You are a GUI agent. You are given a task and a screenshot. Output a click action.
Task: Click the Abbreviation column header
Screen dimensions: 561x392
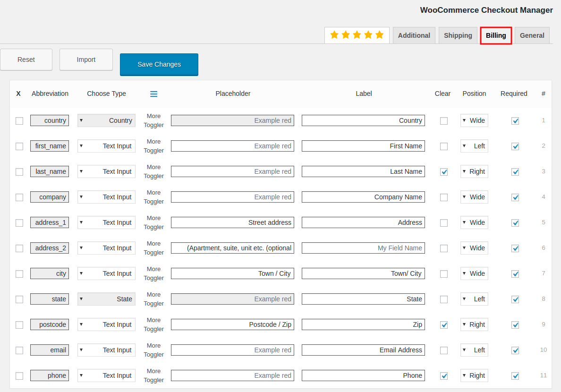coord(50,94)
